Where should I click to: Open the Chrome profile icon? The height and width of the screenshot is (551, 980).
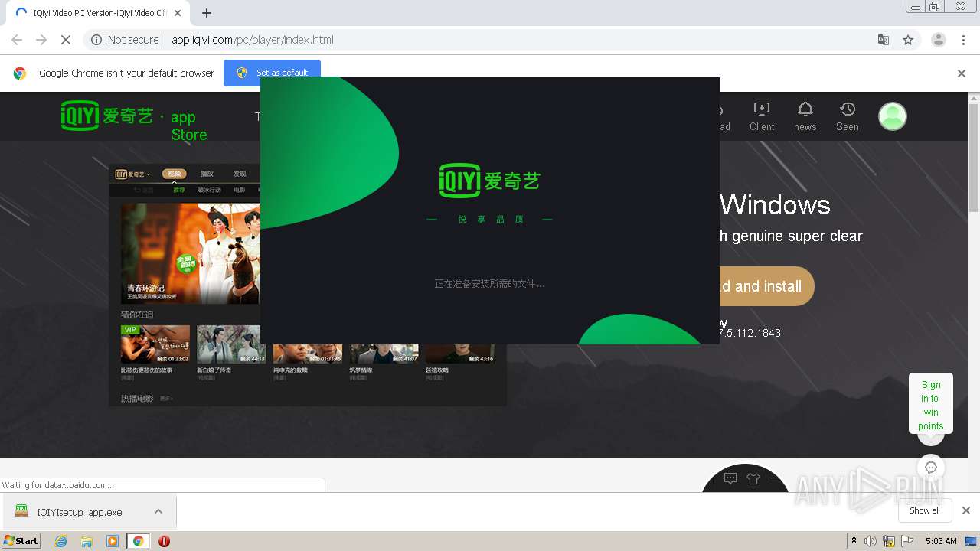coord(938,40)
